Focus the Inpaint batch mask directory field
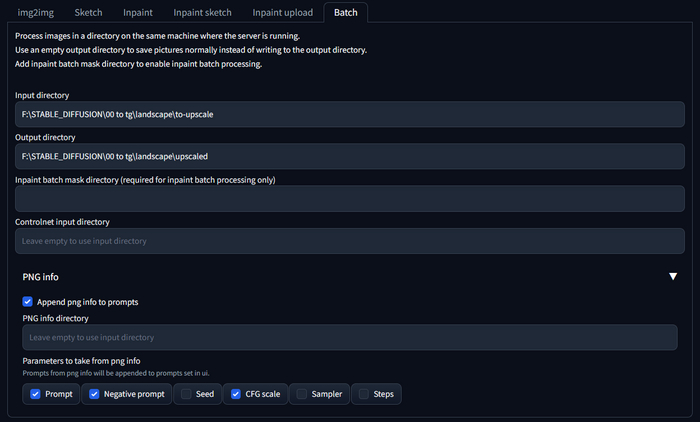700x422 pixels. pos(350,198)
